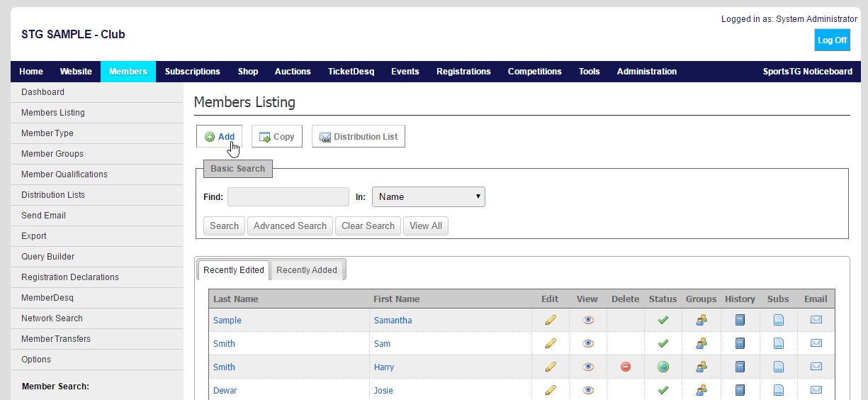This screenshot has width=868, height=400.
Task: Switch to the Recently Added tab
Action: click(x=307, y=270)
